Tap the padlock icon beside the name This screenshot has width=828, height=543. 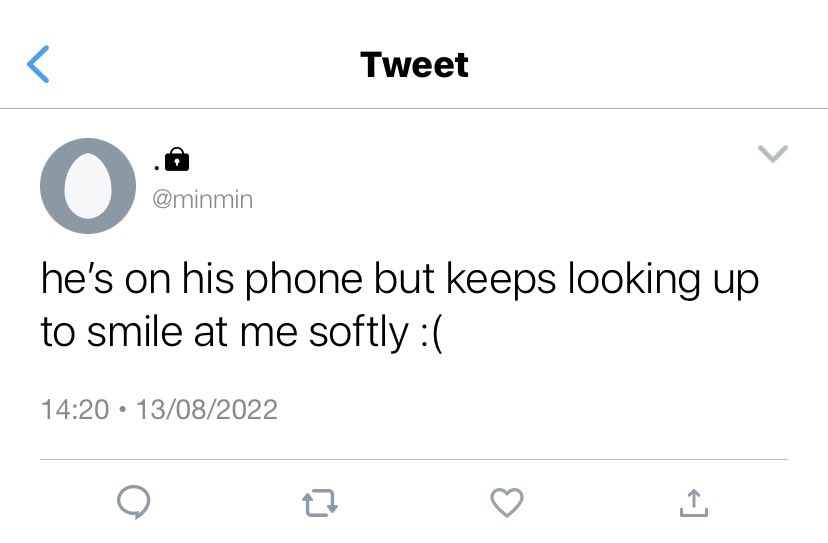tap(177, 159)
